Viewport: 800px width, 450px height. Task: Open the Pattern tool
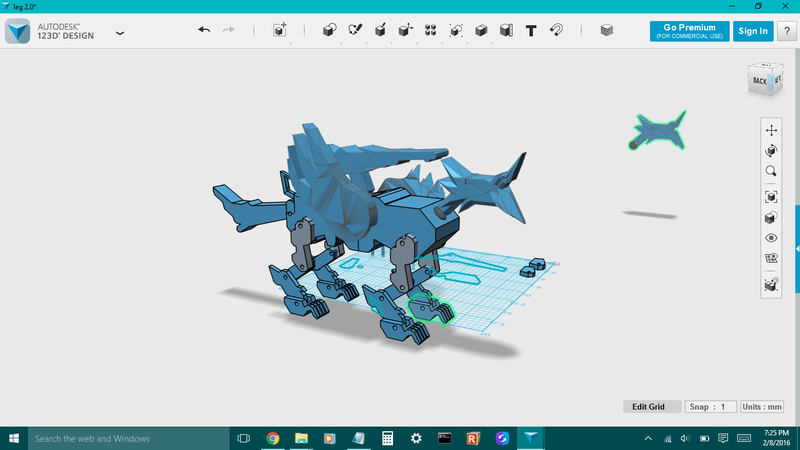click(431, 30)
